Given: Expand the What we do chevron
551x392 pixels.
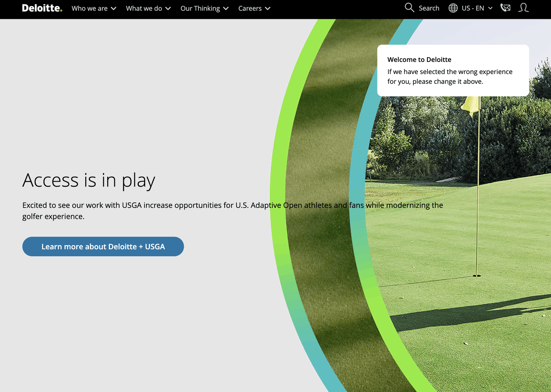Looking at the screenshot, I should point(168,9).
